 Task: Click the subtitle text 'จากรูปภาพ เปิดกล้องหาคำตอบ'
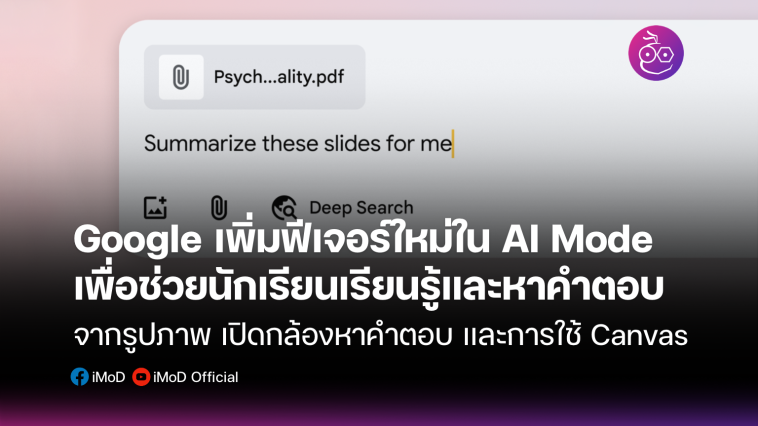point(263,335)
